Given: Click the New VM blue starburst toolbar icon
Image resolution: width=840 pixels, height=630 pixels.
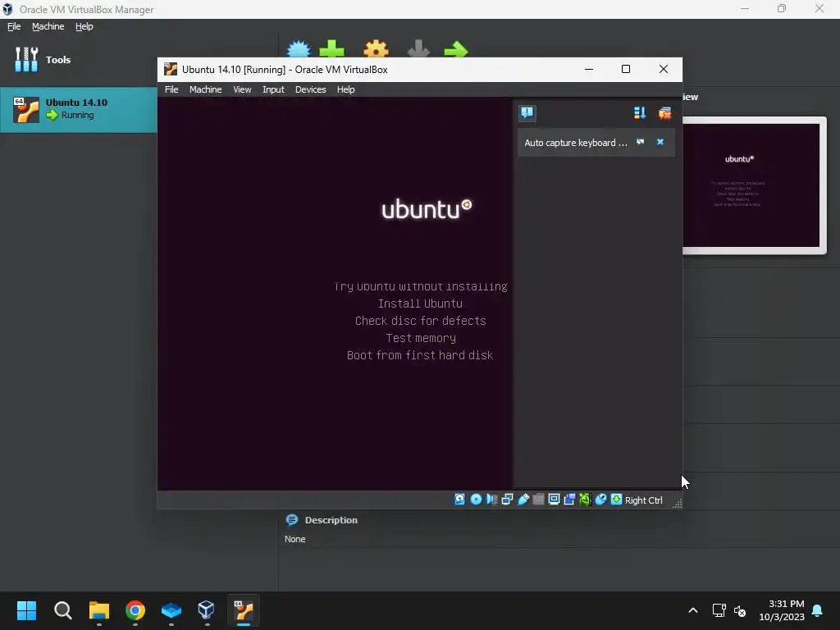Looking at the screenshot, I should [x=299, y=48].
